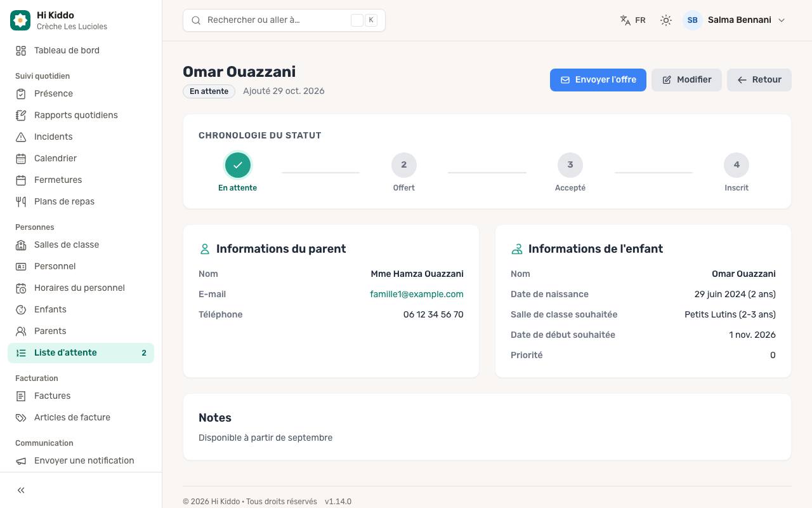812x508 pixels.
Task: Click step 2 Offert in the timeline
Action: coord(404,165)
